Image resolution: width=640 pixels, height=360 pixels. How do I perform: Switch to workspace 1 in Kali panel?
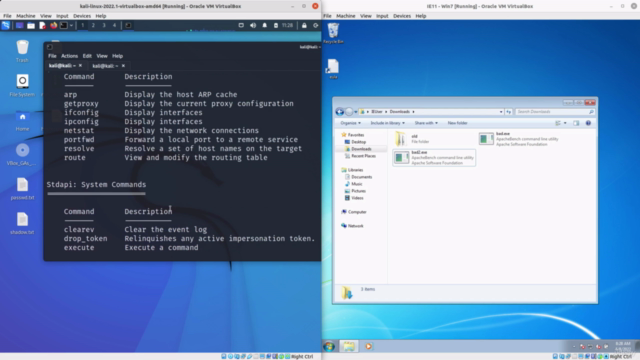click(x=82, y=25)
